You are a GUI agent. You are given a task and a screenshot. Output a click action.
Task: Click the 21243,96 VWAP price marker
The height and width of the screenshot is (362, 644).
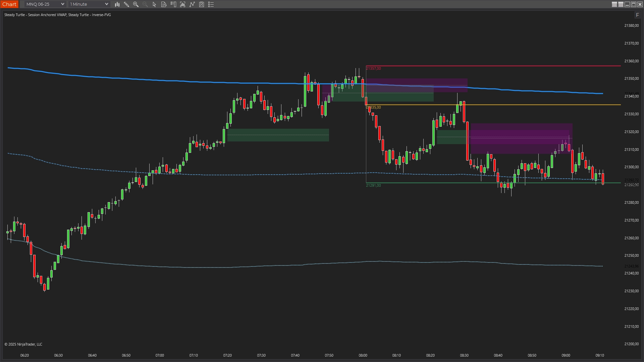[x=631, y=266]
